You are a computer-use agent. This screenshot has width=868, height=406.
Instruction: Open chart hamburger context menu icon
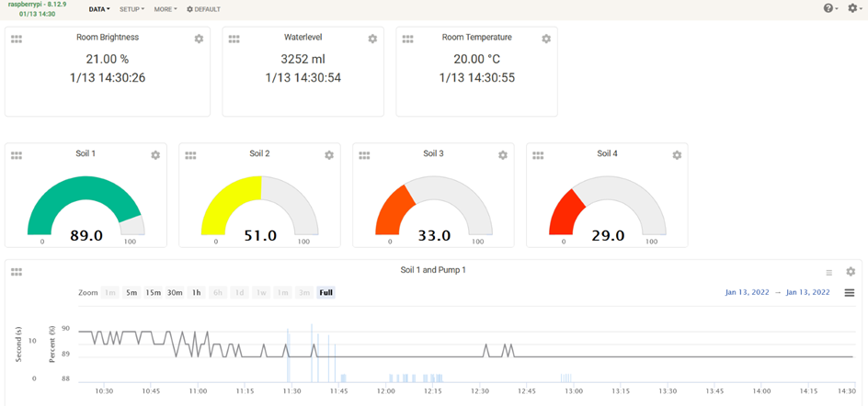click(x=849, y=293)
